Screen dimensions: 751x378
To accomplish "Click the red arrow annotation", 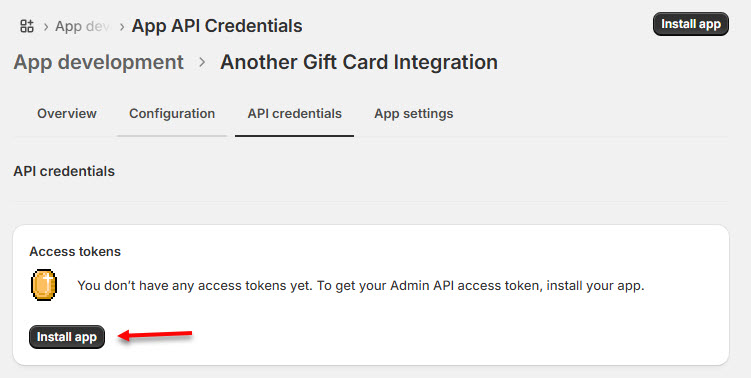I will point(155,335).
